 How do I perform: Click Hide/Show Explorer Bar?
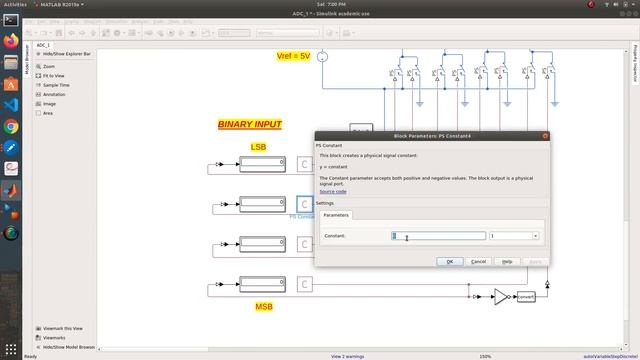point(64,54)
